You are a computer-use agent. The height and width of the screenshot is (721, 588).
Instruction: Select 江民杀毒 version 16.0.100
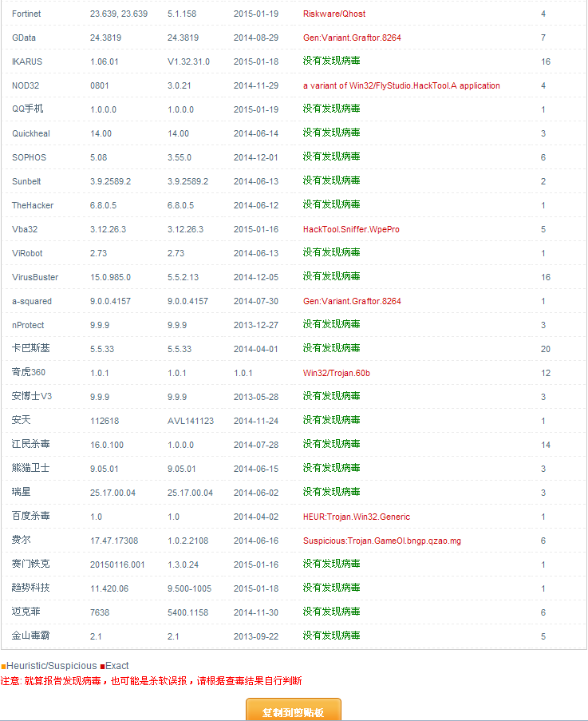click(107, 445)
